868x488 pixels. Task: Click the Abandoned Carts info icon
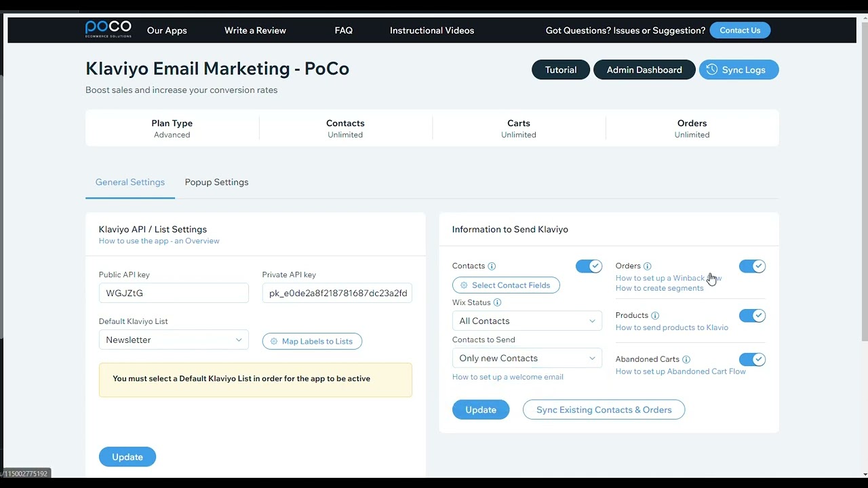tap(686, 360)
